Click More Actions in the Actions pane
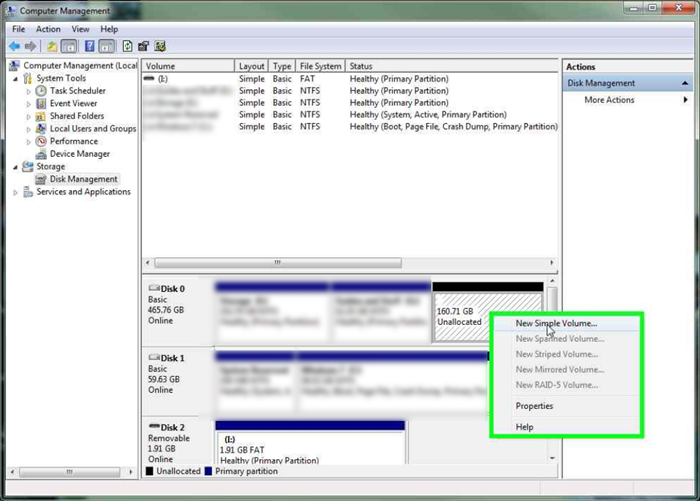This screenshot has height=501, width=700. (609, 100)
